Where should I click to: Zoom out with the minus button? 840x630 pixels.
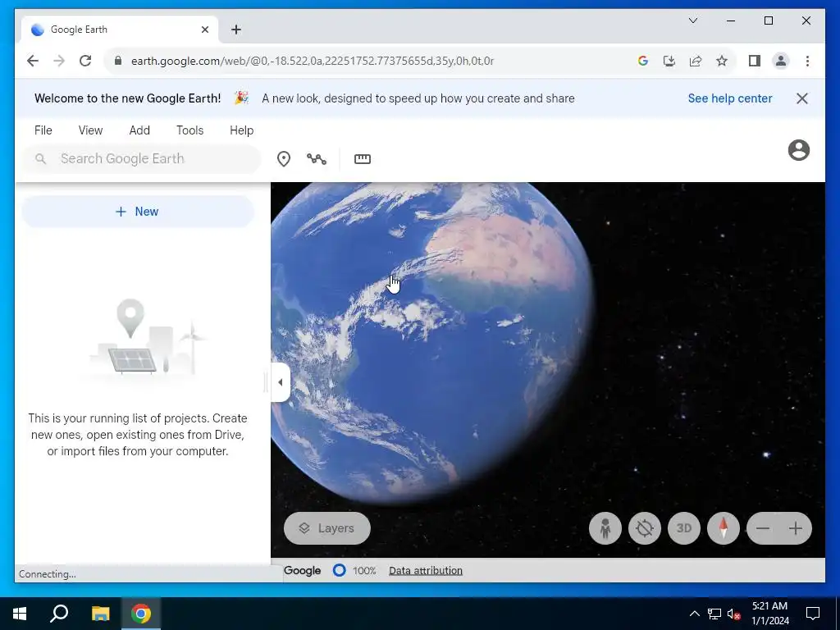tap(763, 529)
